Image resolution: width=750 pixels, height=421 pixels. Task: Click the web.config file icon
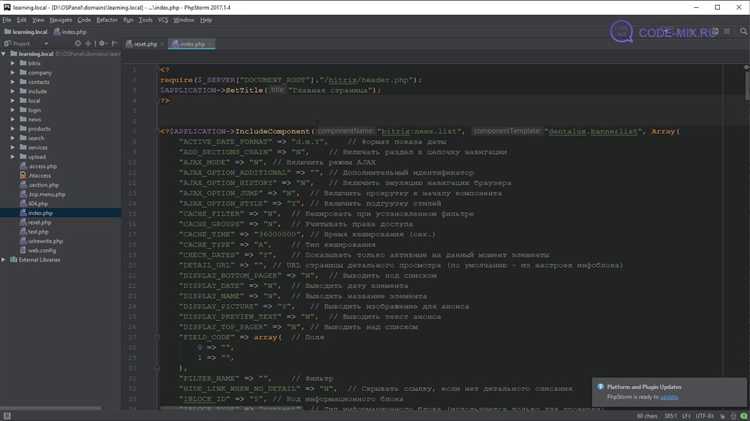point(23,250)
